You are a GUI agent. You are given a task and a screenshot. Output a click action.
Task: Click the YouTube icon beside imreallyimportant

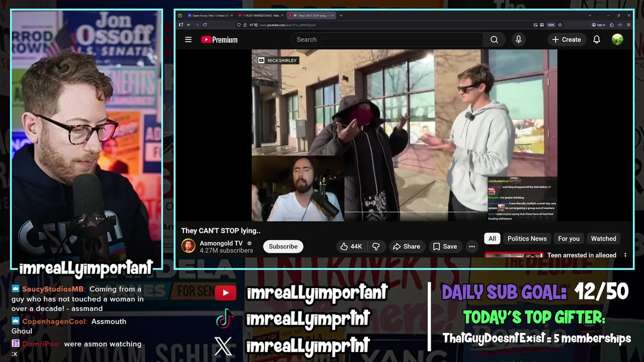click(225, 293)
